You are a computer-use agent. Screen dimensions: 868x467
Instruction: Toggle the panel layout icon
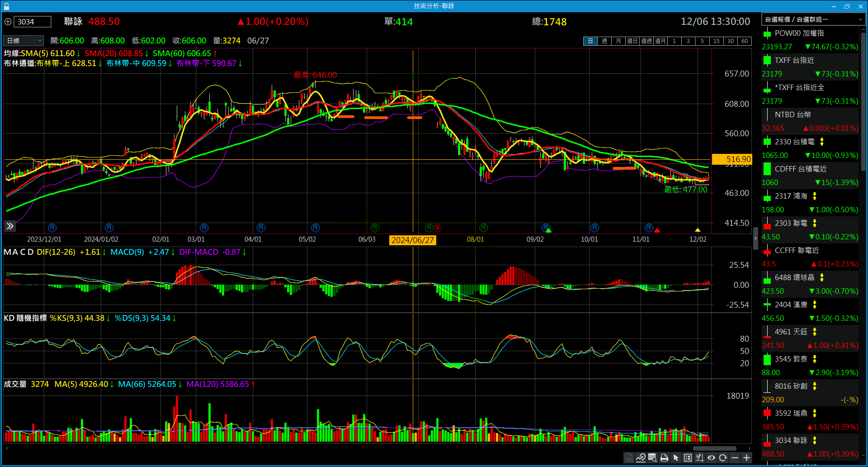[688, 458]
